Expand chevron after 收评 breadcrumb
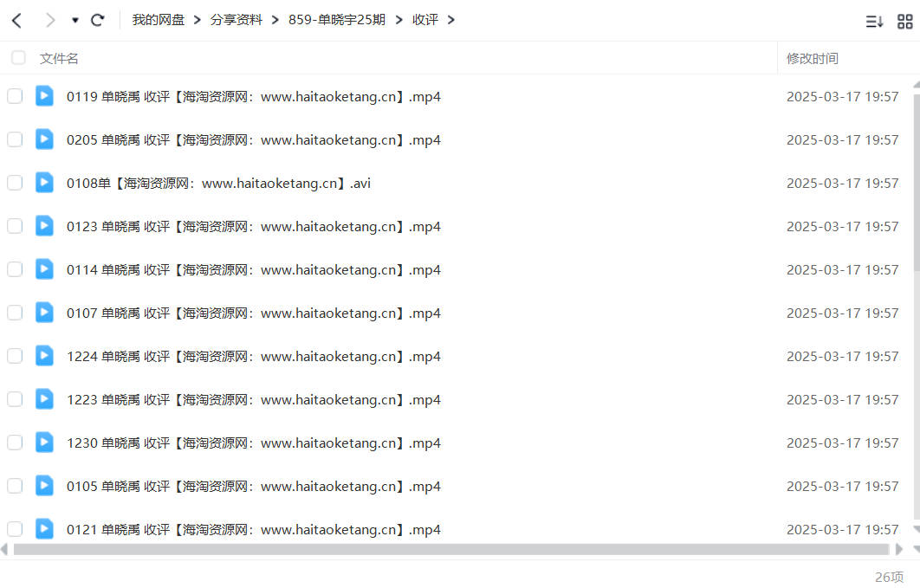Viewport: 920px width, 588px height. tap(450, 20)
